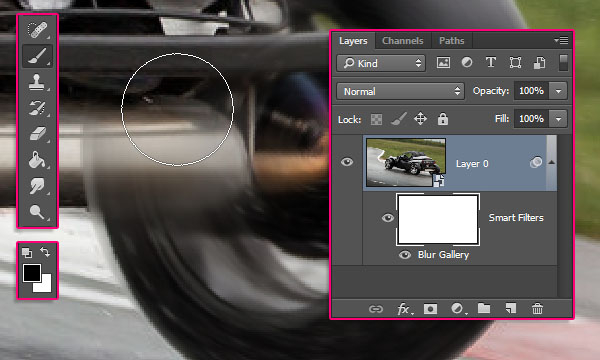
Task: Switch to the Paths tab
Action: pyautogui.click(x=452, y=41)
